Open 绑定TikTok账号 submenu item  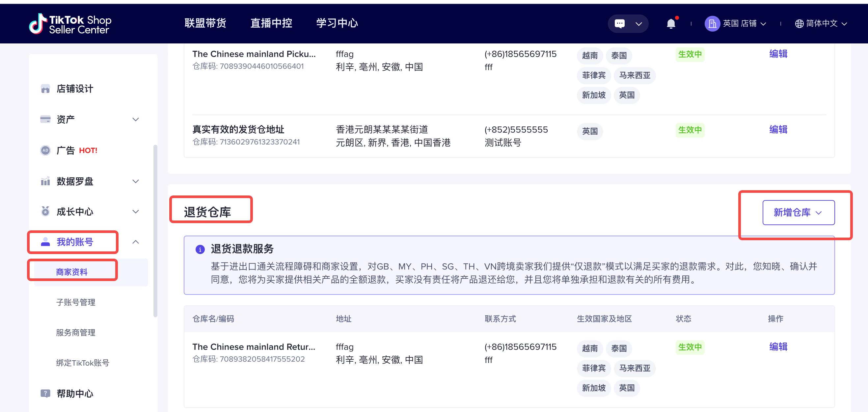[x=83, y=363]
